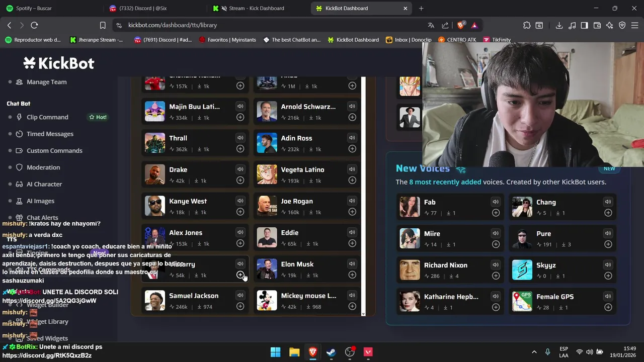Go back to previous page
The image size is (644, 362).
pos(9,25)
